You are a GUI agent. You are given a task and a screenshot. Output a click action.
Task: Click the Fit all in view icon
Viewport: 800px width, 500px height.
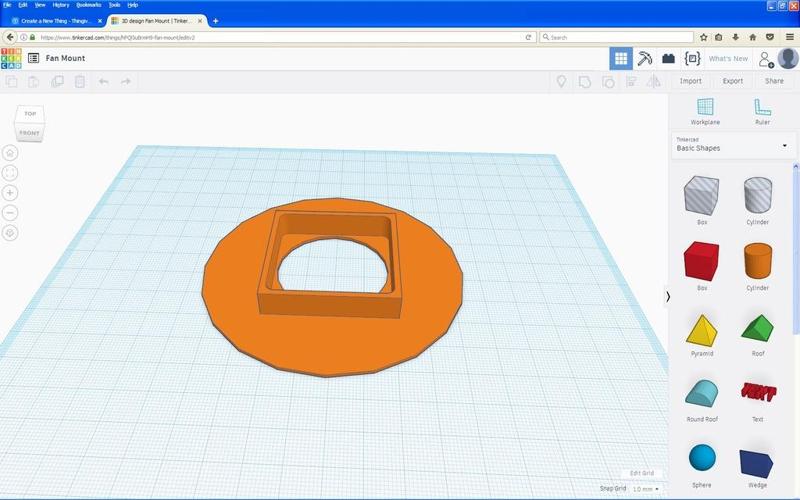pyautogui.click(x=10, y=173)
